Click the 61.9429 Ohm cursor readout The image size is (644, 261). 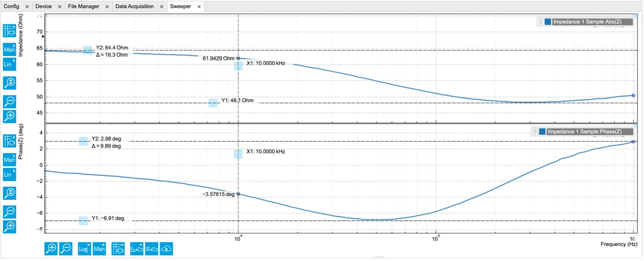click(218, 59)
